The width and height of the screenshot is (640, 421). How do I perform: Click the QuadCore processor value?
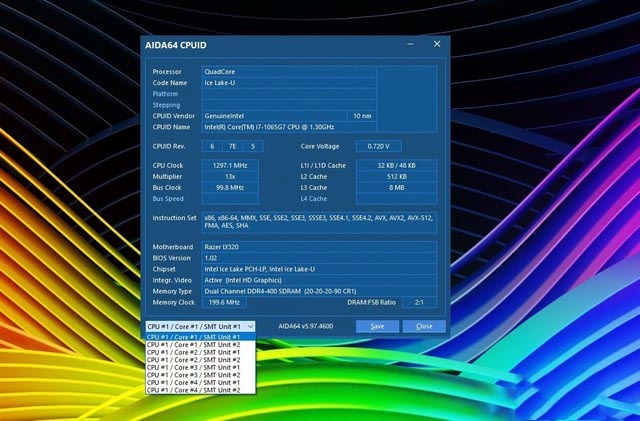289,72
